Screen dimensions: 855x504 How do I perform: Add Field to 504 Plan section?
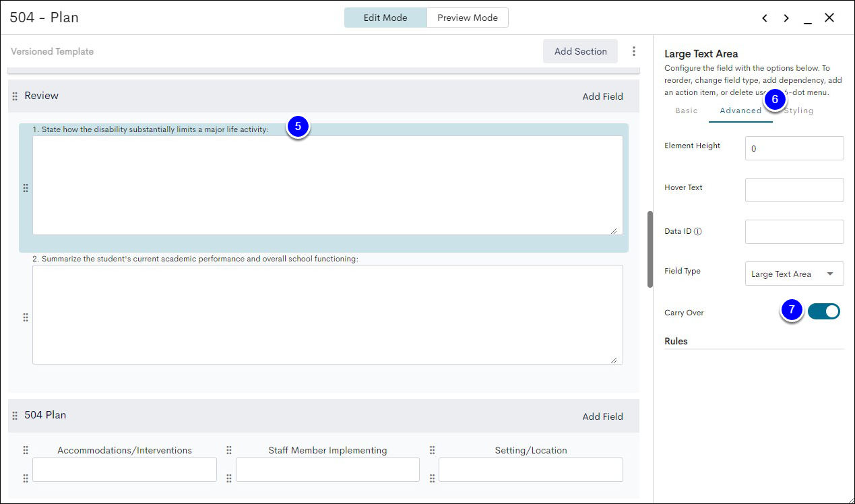(602, 416)
